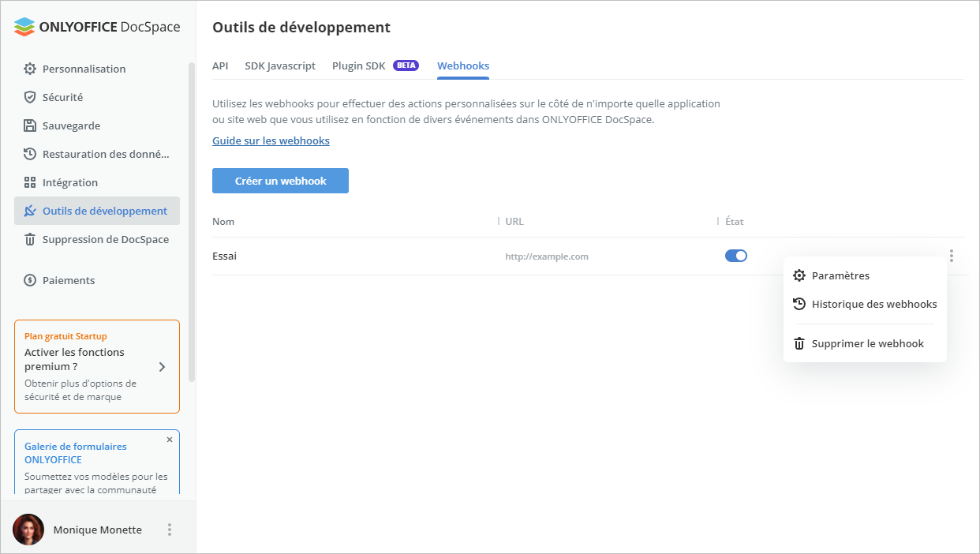Switch to the API tab
The image size is (980, 554).
point(220,66)
